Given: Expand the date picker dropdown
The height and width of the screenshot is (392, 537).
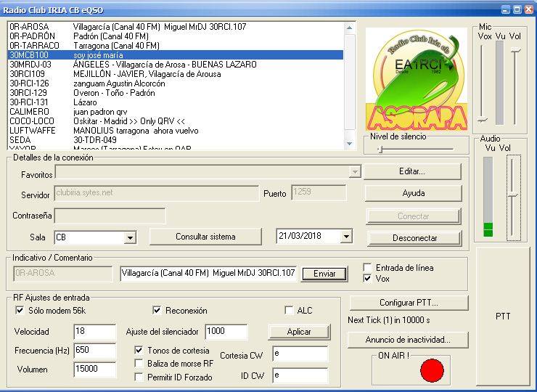Looking at the screenshot, I should click(346, 237).
